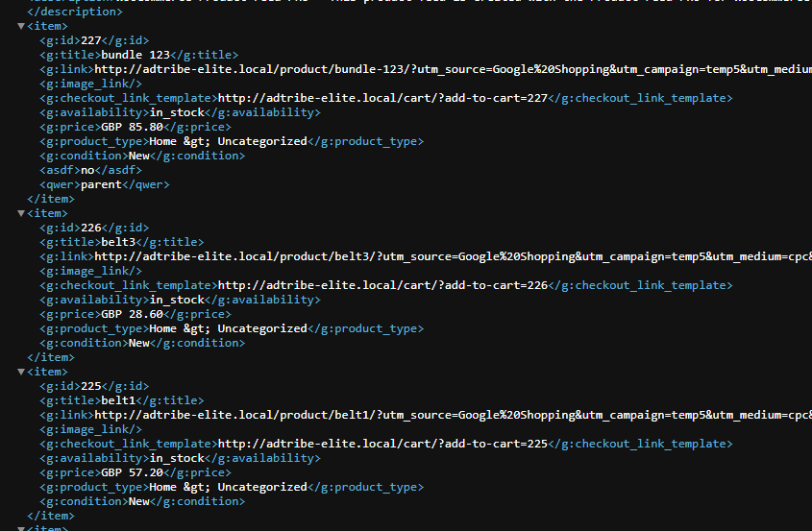Collapse the item node with id 226

[21, 213]
